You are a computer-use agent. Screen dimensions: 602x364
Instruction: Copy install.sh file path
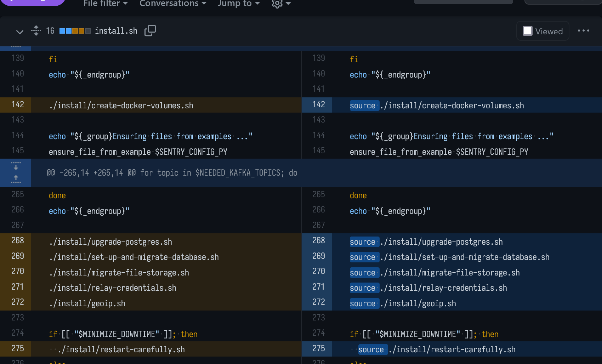click(150, 31)
